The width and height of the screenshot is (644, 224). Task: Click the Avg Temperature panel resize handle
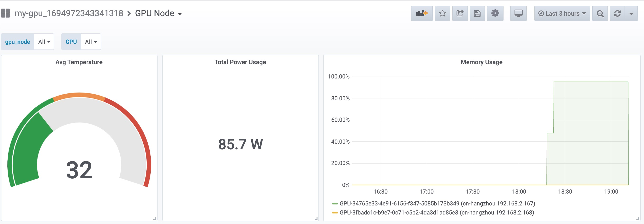click(155, 219)
